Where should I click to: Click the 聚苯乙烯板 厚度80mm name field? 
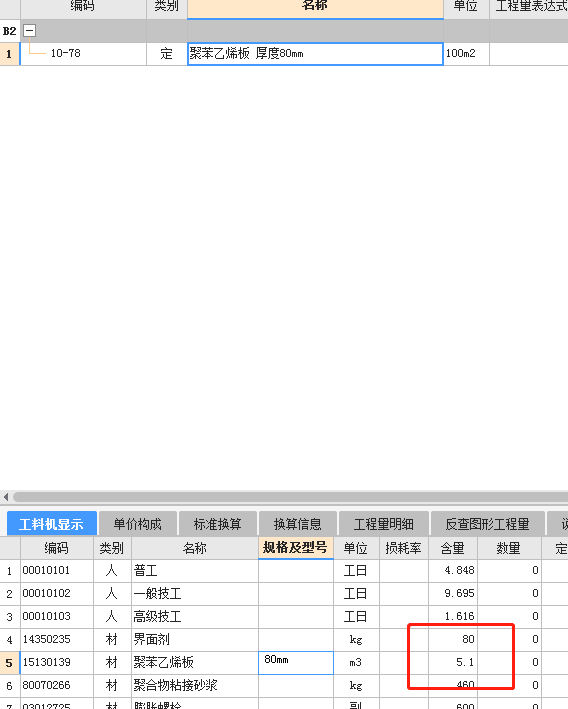[315, 54]
